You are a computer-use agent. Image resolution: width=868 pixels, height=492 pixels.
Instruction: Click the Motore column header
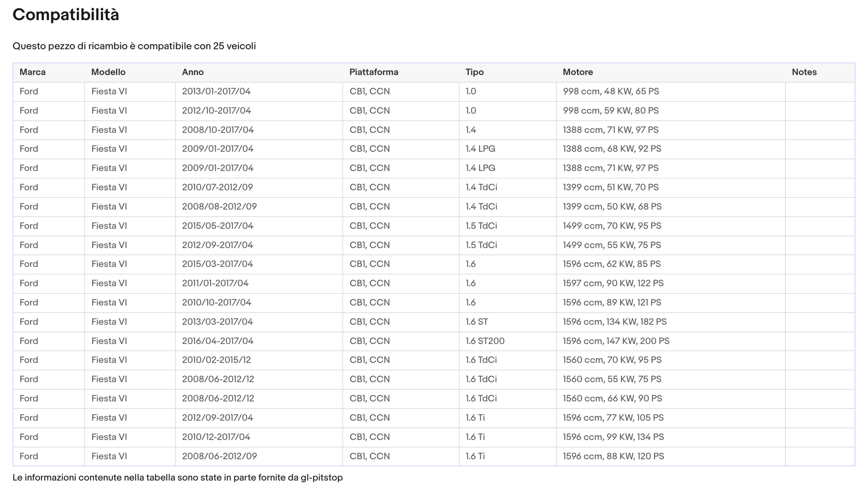point(578,72)
